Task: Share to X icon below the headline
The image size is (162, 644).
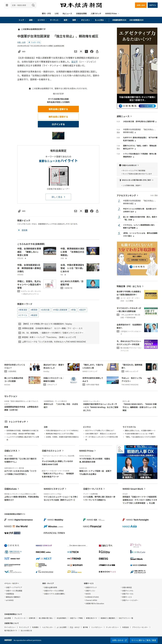Action: tap(86, 51)
